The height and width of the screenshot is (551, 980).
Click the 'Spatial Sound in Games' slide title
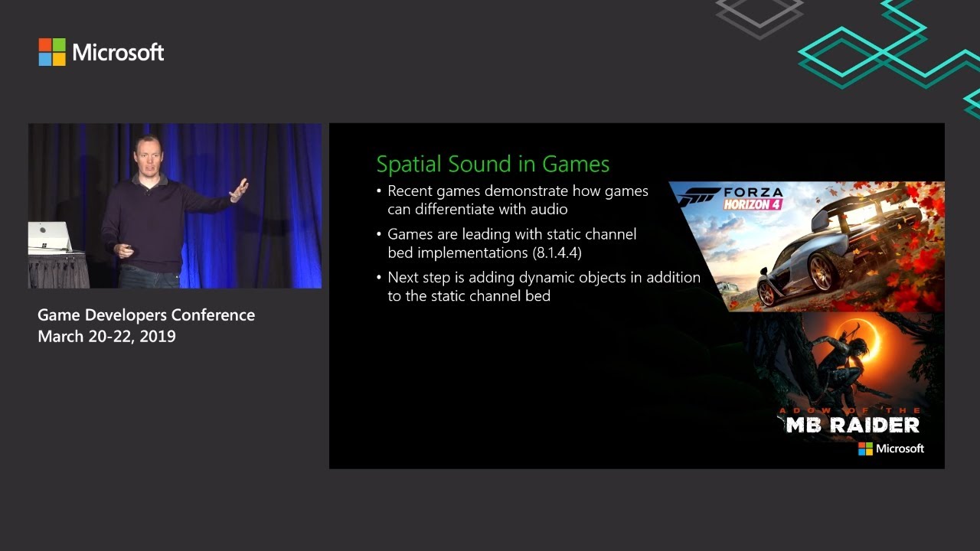[x=492, y=164]
